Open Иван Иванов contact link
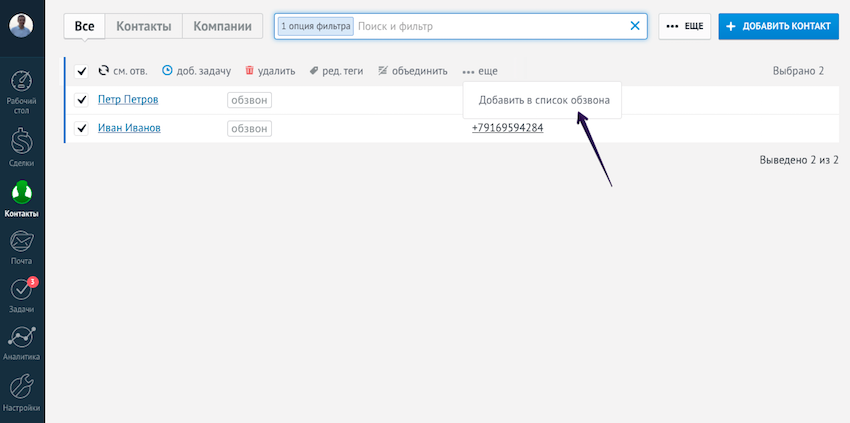Screen dimensions: 850x423 pyautogui.click(x=129, y=128)
